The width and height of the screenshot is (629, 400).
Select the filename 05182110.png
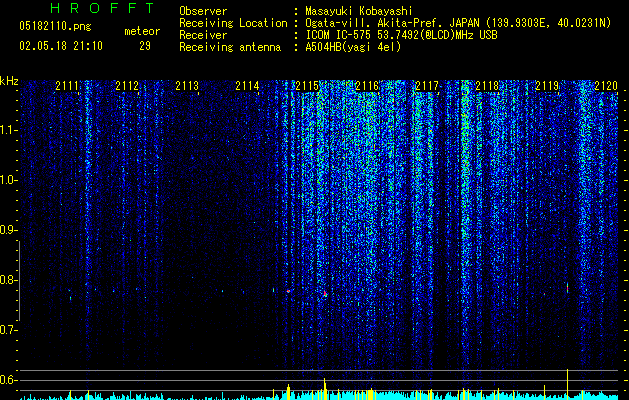(x=55, y=26)
